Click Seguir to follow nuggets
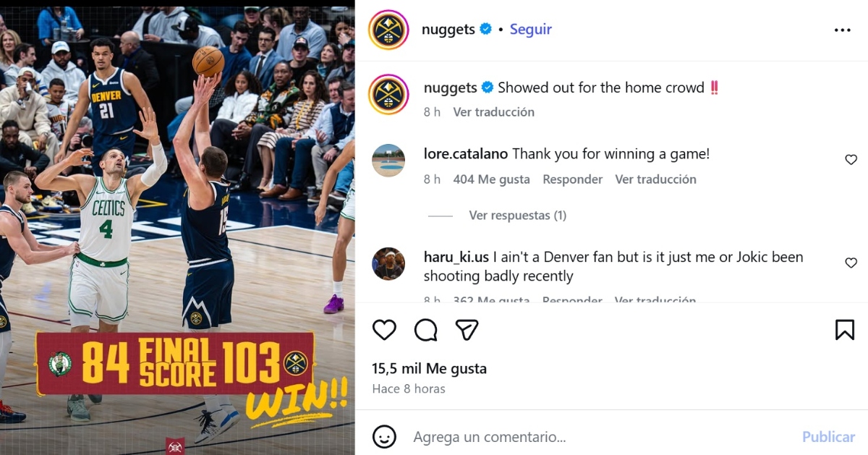 [531, 30]
